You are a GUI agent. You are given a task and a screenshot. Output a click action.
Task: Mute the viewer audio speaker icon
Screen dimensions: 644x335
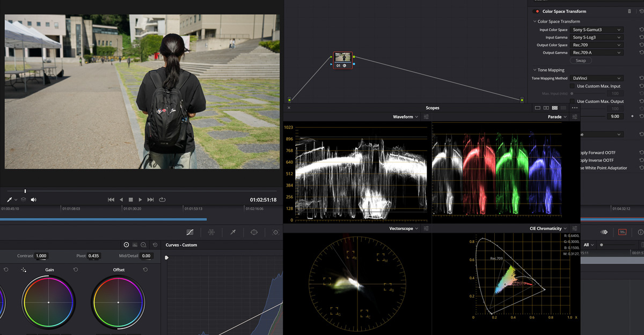[x=33, y=200]
